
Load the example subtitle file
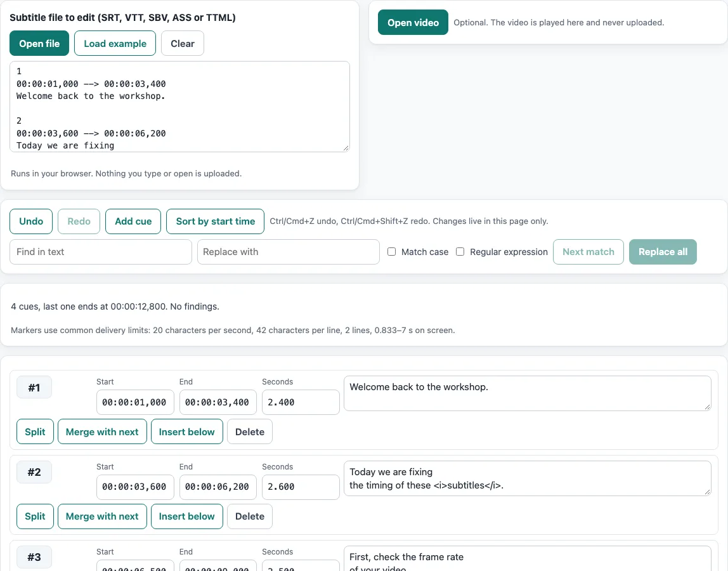pos(115,43)
